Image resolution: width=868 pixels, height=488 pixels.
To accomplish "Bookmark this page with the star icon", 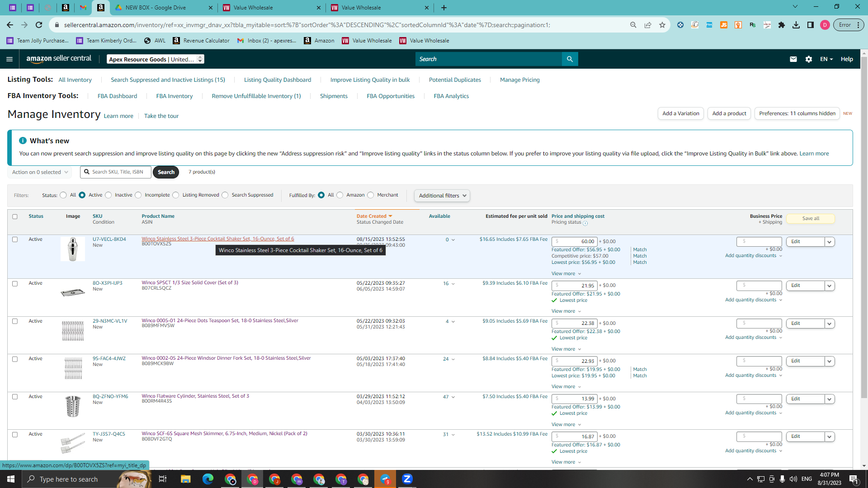I will click(x=662, y=25).
